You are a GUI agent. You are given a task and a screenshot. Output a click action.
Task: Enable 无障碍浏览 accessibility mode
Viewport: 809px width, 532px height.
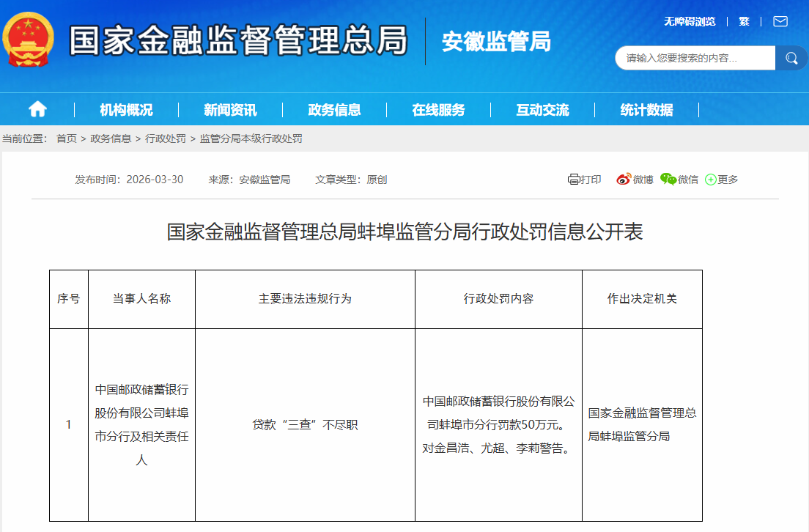690,21
